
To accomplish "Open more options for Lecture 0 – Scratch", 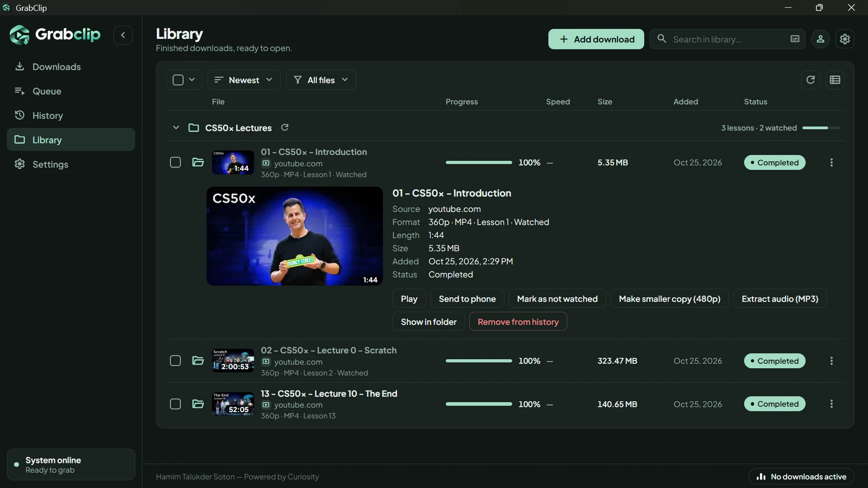I will click(831, 361).
